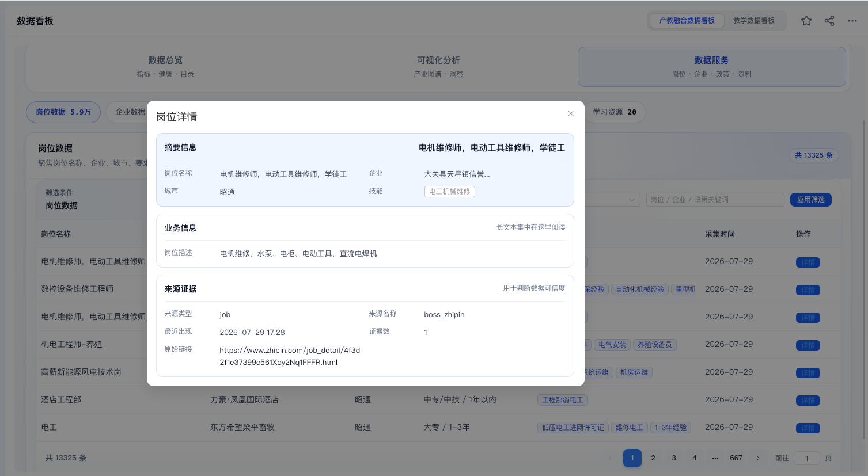Screen dimensions: 868x476
Task: Open 详情 for 高薪新能源风电技术岗 row
Action: (808, 373)
